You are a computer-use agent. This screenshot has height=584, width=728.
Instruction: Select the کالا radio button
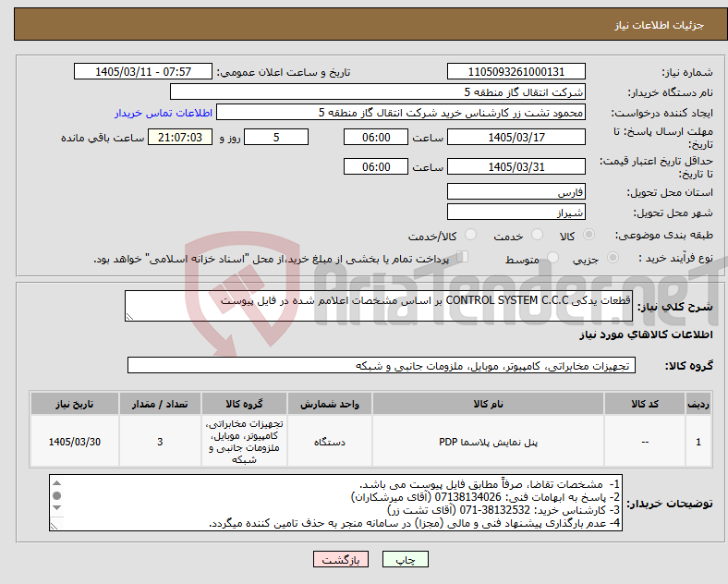(x=588, y=235)
